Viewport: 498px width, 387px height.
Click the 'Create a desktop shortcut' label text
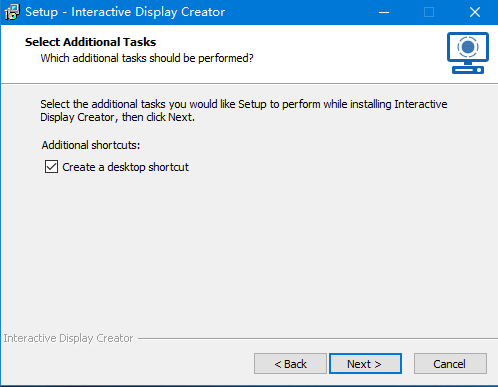[125, 167]
